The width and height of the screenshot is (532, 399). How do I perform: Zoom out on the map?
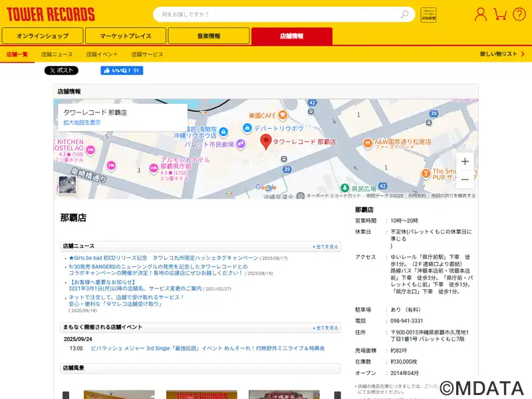(465, 179)
